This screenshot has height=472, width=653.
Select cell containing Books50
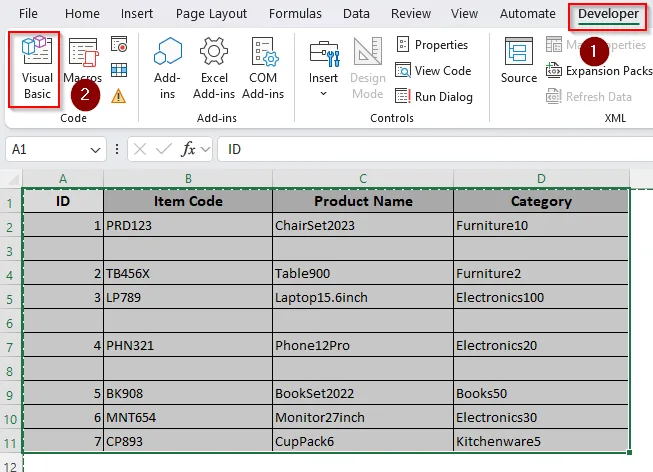click(541, 393)
